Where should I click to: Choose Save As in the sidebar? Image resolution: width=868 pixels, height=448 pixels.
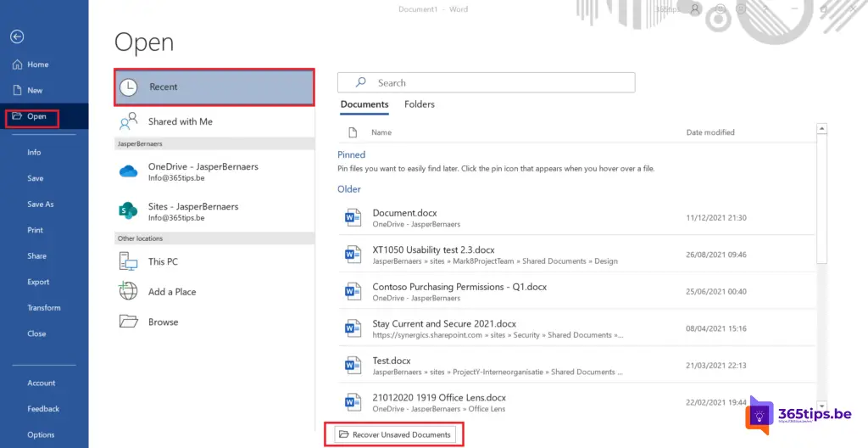point(41,204)
